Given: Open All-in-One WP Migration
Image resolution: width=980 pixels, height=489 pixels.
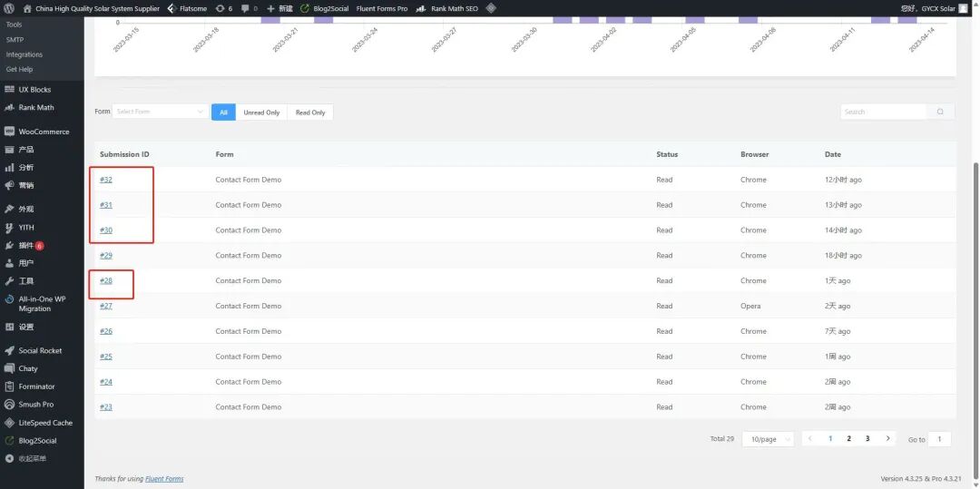Looking at the screenshot, I should coord(42,304).
